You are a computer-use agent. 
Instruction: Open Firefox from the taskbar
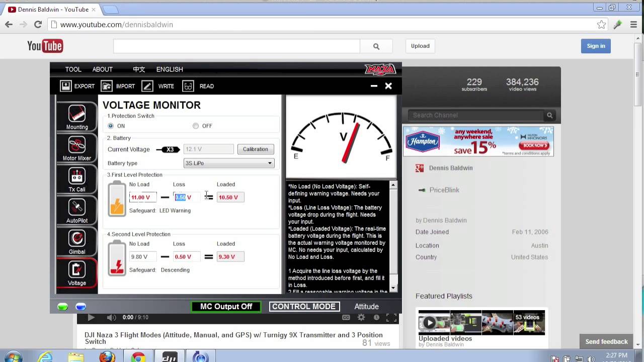107,357
